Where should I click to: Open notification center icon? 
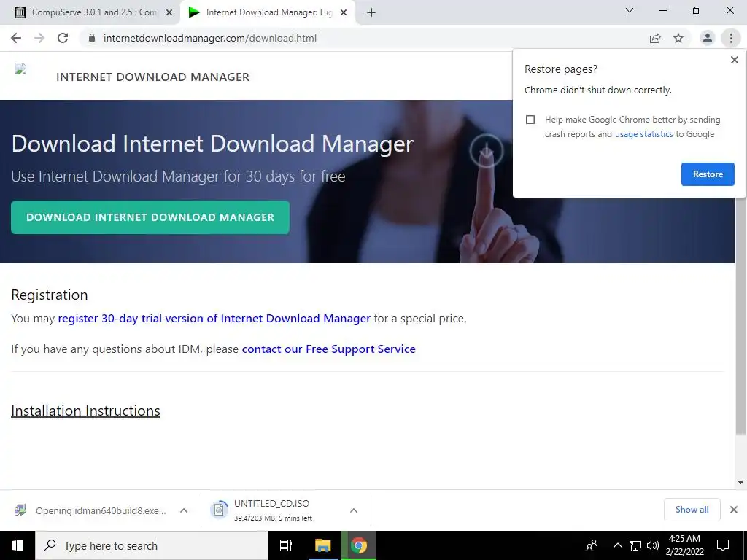[x=723, y=545]
